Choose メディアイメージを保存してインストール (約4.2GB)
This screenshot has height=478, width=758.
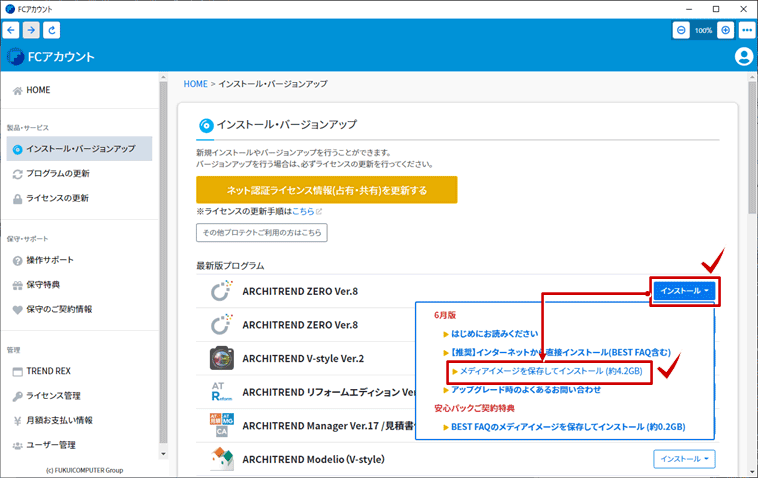[x=551, y=371]
